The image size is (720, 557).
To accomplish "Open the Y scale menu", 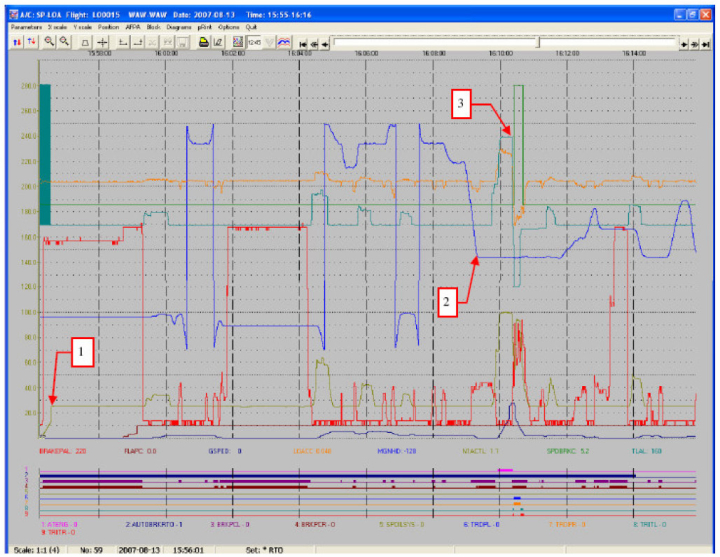I will pos(83,28).
